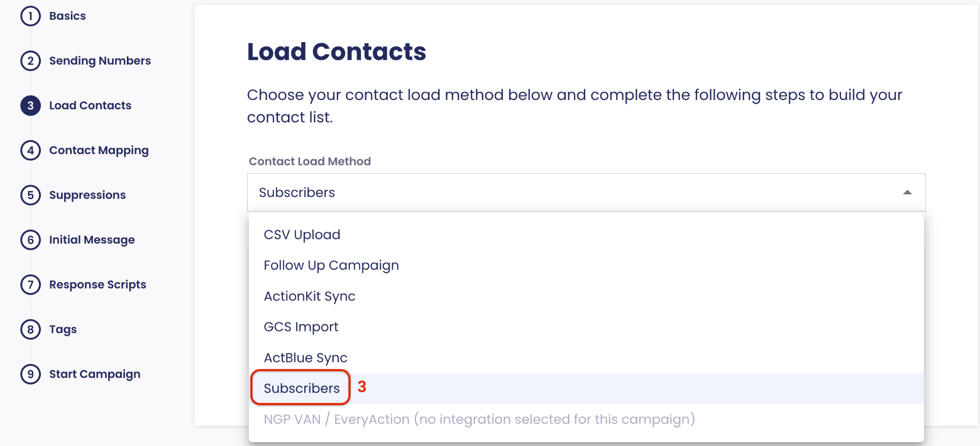Open the Start Campaign step label
The height and width of the screenshot is (446, 980).
point(94,374)
